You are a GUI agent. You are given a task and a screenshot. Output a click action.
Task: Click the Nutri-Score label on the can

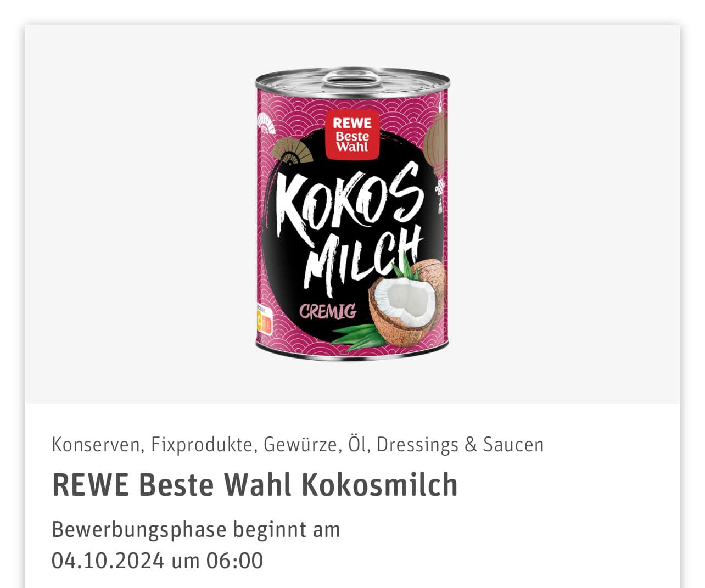point(263,321)
